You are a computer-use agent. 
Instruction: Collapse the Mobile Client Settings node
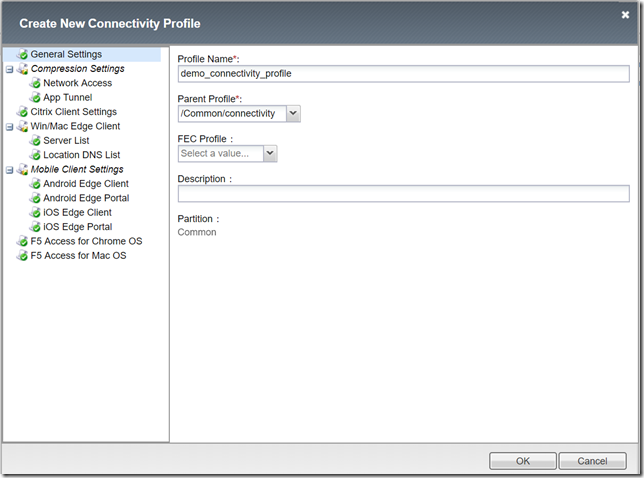click(9, 170)
